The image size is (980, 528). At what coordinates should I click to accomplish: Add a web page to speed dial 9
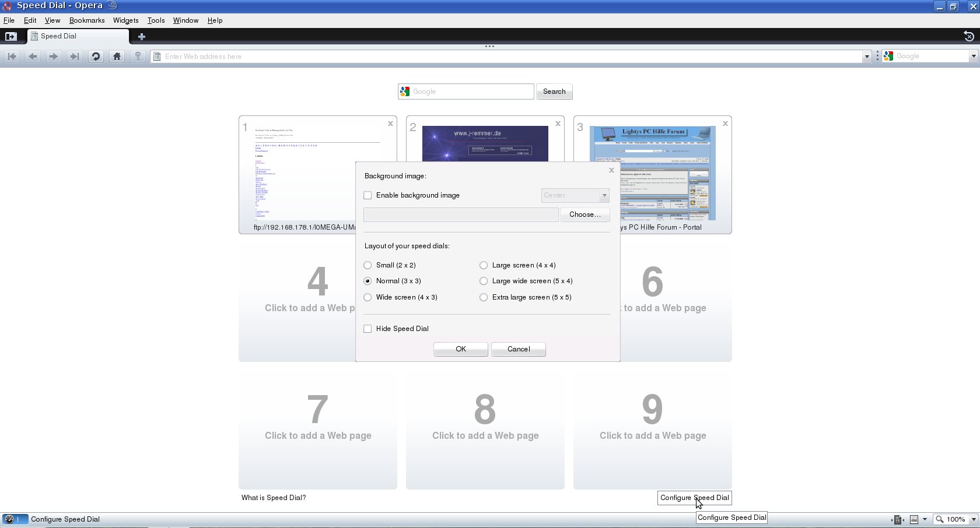pyautogui.click(x=653, y=430)
